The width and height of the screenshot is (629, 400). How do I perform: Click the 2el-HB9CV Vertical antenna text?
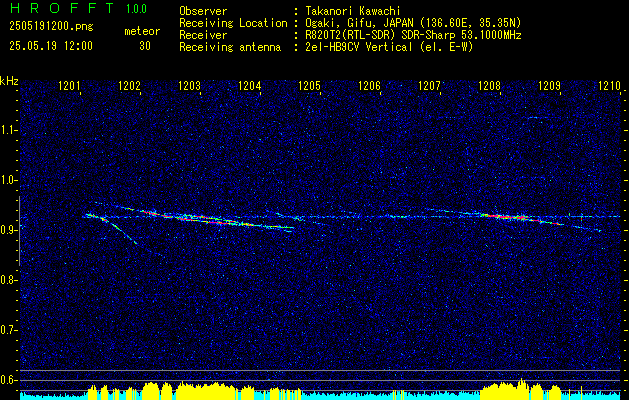(x=390, y=47)
